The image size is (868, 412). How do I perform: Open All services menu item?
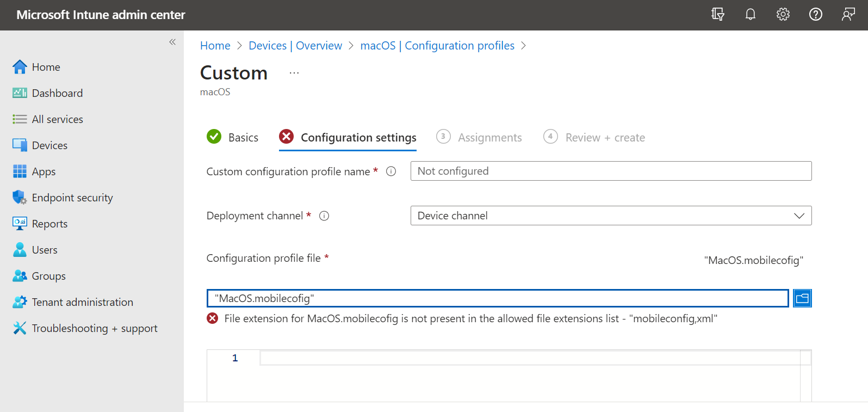[58, 119]
